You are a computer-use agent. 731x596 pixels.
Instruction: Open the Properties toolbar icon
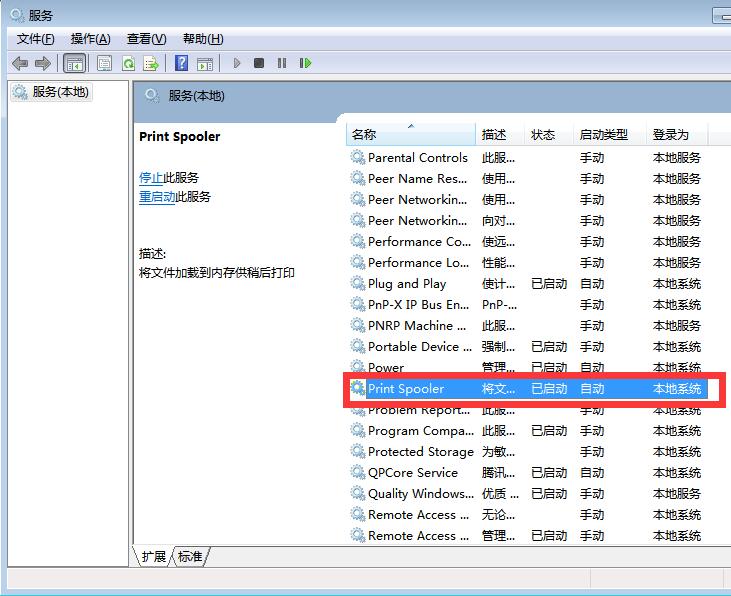tap(104, 63)
